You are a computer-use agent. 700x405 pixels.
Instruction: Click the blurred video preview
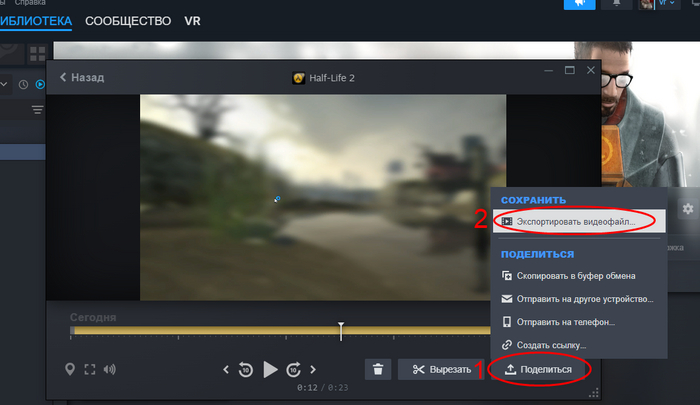[323, 197]
